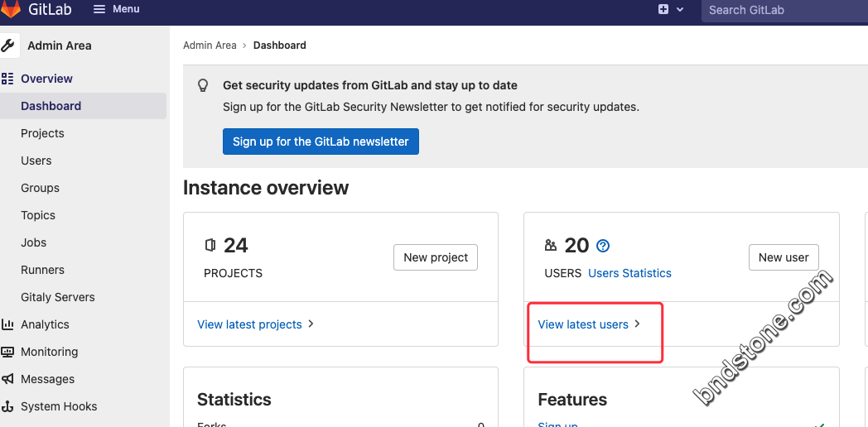Viewport: 868px width, 427px height.
Task: Click the New project button
Action: pos(436,257)
